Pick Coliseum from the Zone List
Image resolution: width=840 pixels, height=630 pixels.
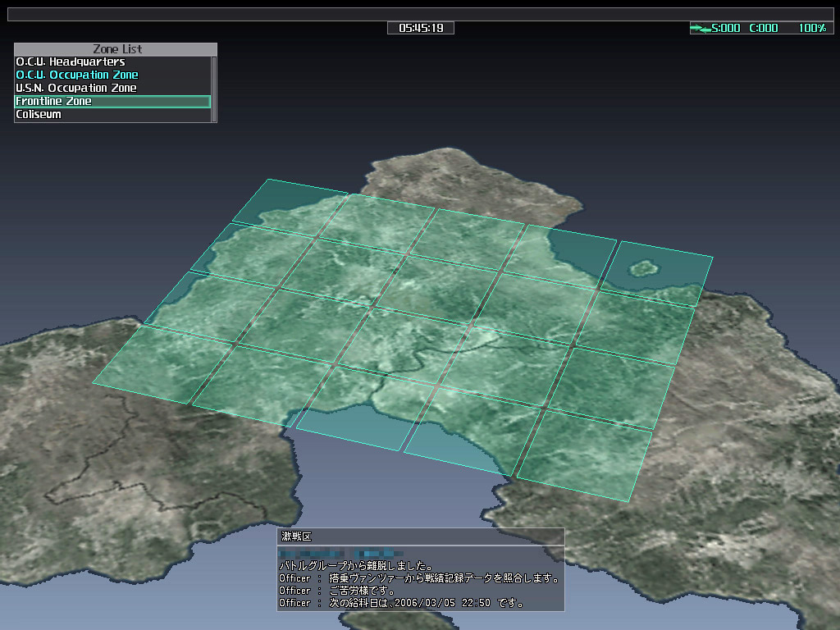(x=39, y=115)
